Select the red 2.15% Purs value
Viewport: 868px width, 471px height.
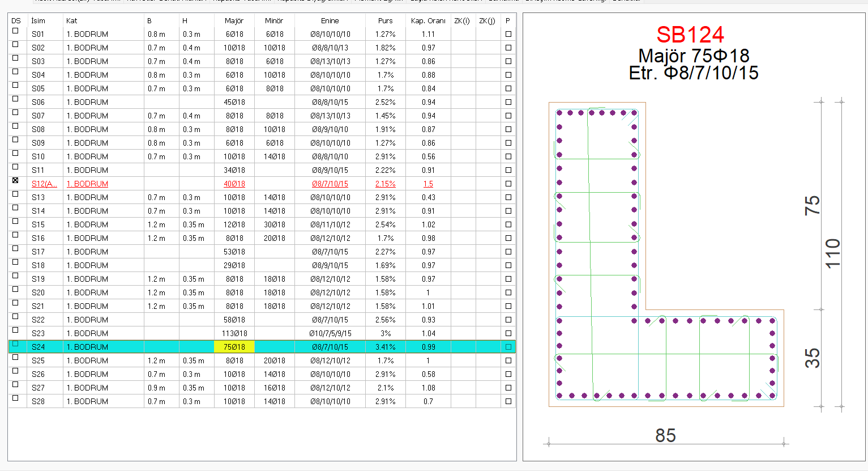[x=386, y=184]
